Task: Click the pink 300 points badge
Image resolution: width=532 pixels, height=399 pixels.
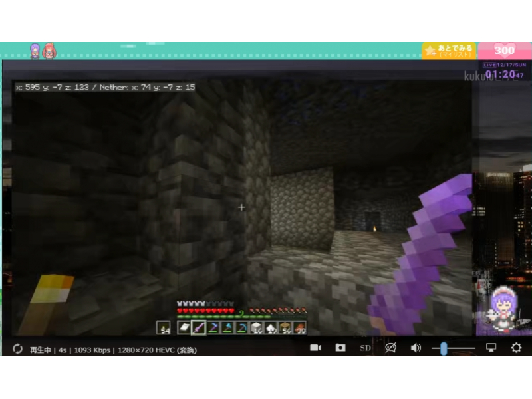Action: pos(505,51)
